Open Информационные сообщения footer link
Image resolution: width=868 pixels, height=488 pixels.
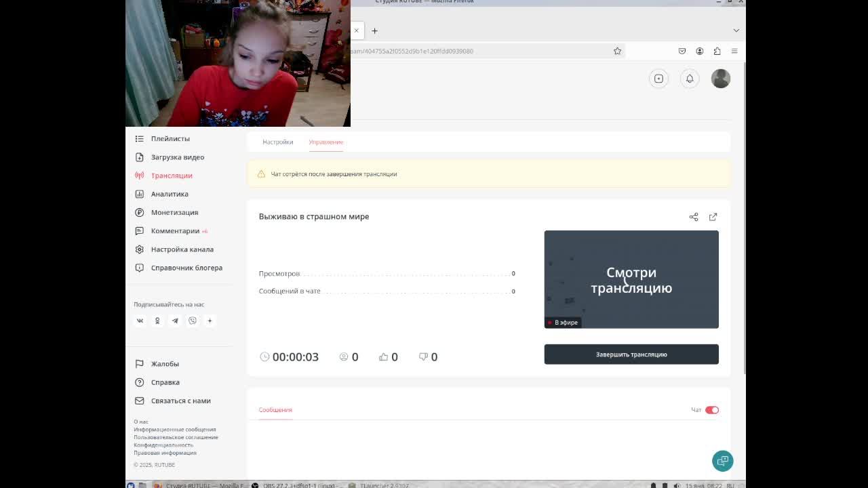[175, 429]
